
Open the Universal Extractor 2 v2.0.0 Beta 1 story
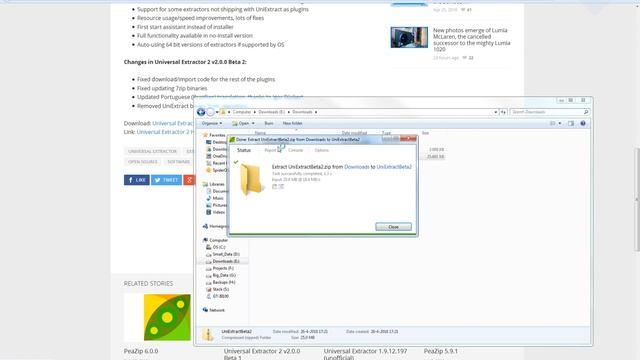tap(262, 354)
